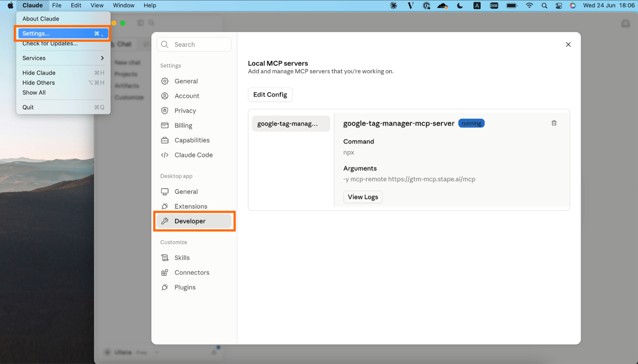
Task: Click search icon in Claude window toolbar
Action: click(x=151, y=23)
